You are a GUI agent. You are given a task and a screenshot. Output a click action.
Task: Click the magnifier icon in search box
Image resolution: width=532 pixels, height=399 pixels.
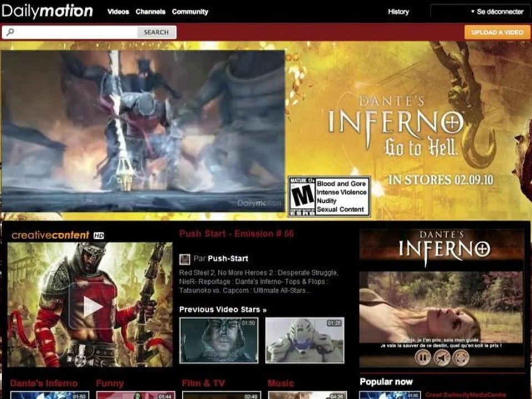[10, 32]
